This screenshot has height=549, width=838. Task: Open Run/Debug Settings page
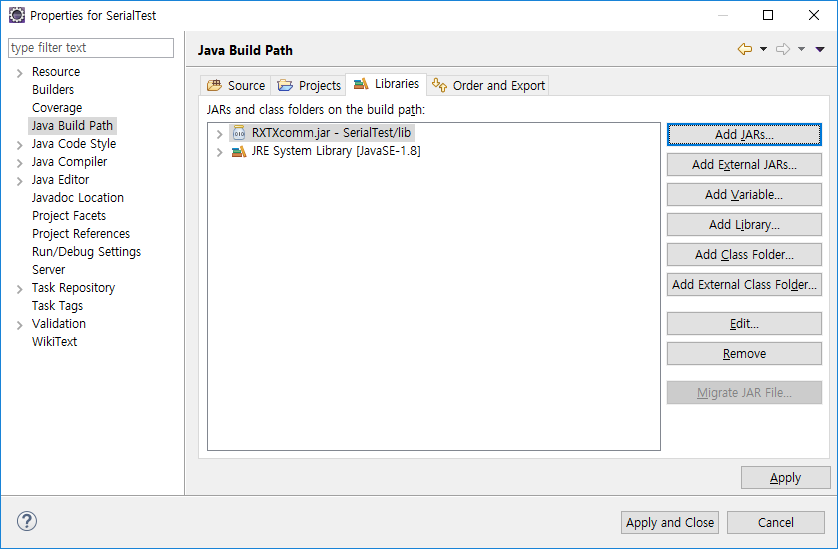[x=87, y=252]
